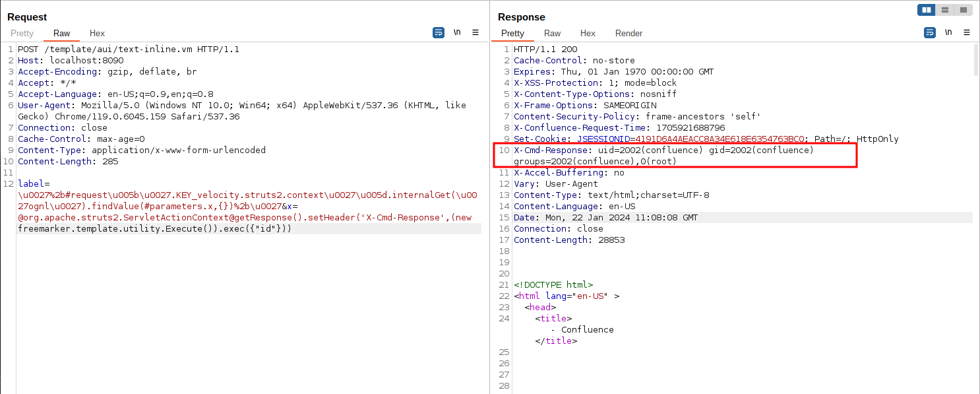Click Cache-Control: no-store in response
The height and width of the screenshot is (394, 980).
coord(574,61)
